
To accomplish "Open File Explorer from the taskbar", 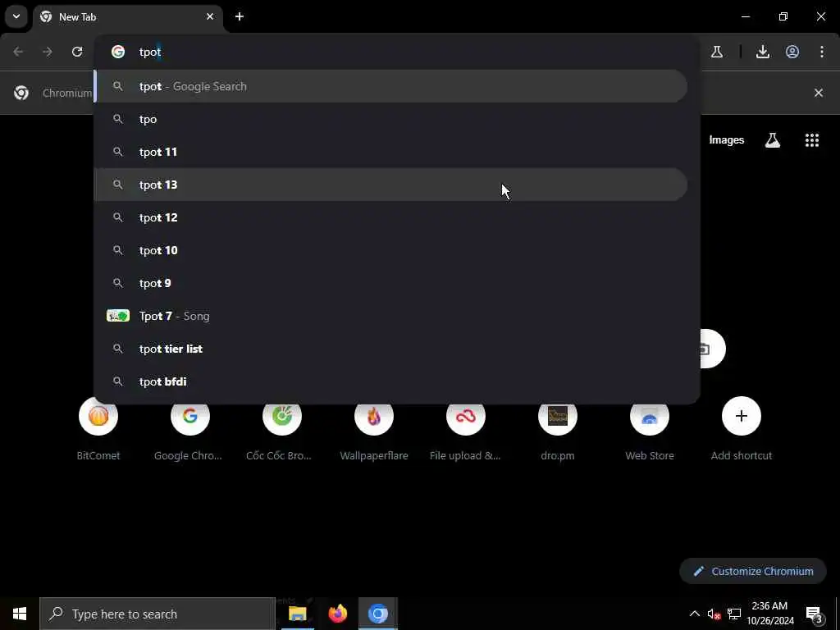I will 297,614.
